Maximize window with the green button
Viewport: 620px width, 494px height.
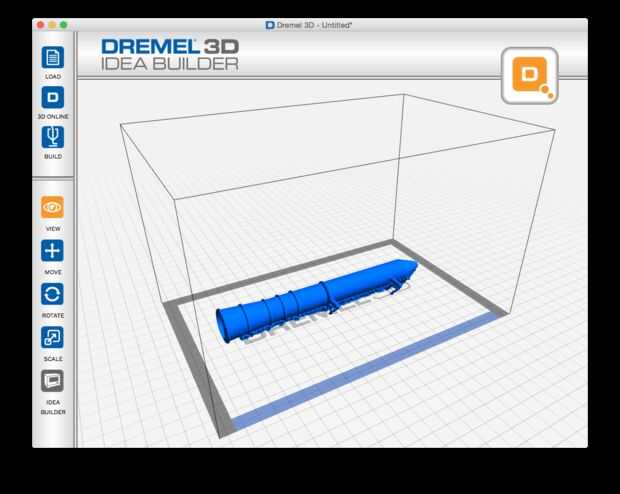tap(63, 25)
